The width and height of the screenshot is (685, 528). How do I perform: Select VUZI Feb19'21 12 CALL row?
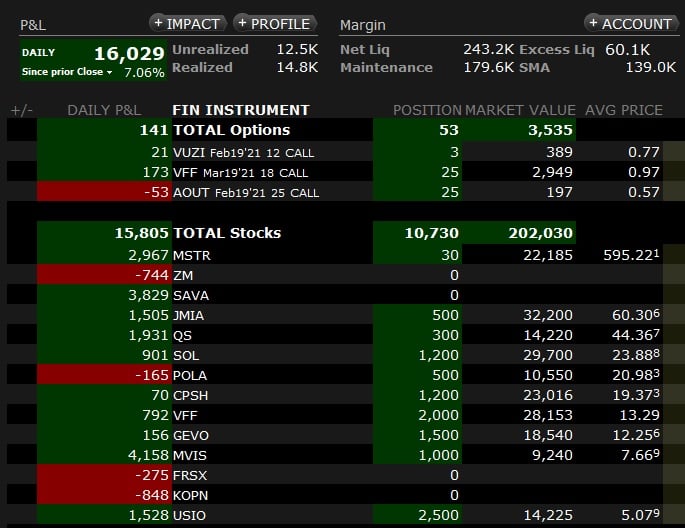pos(346,152)
